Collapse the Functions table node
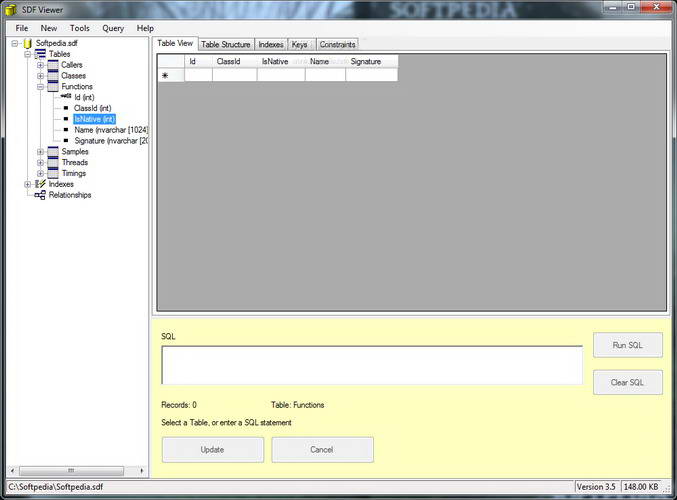Image resolution: width=677 pixels, height=500 pixels. click(40, 87)
